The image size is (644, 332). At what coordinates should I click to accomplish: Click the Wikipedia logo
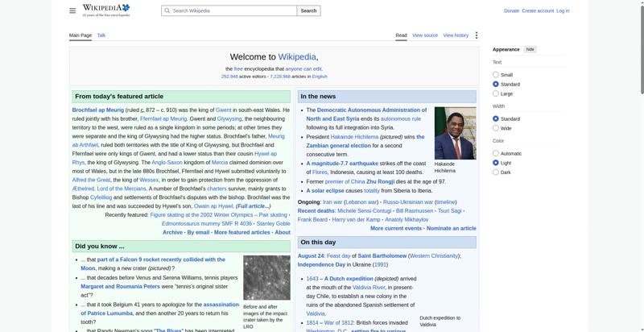(x=106, y=10)
